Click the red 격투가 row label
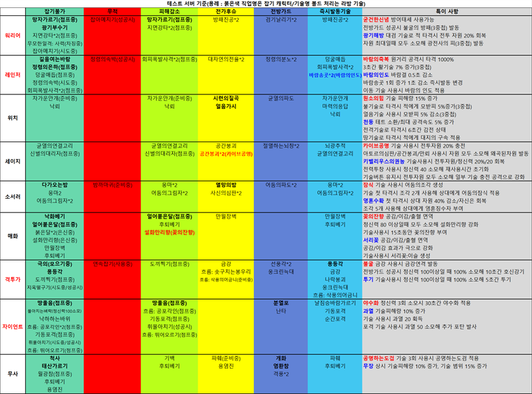532x394 pixels. 13,280
